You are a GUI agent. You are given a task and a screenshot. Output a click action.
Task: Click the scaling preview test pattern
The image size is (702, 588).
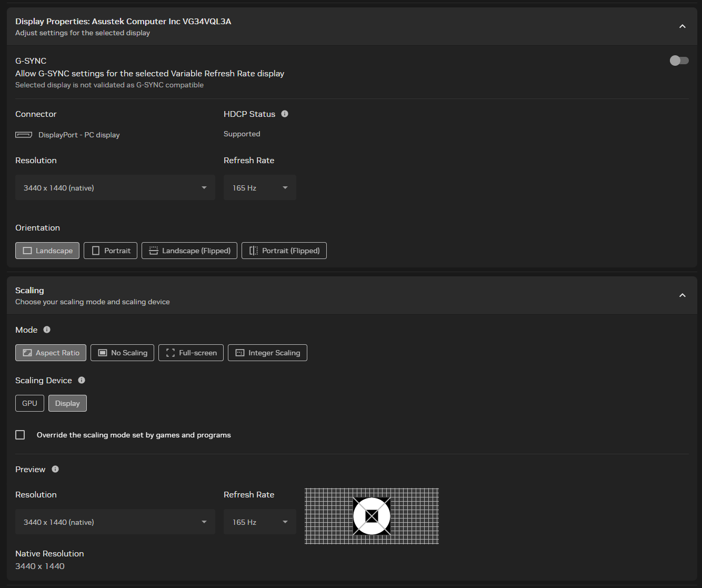[372, 516]
